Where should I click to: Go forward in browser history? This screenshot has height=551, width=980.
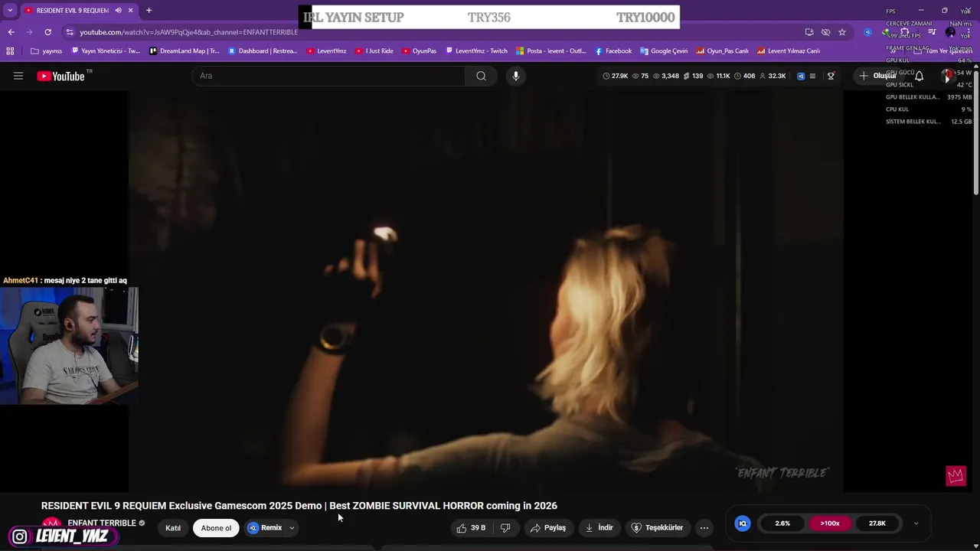click(x=29, y=32)
